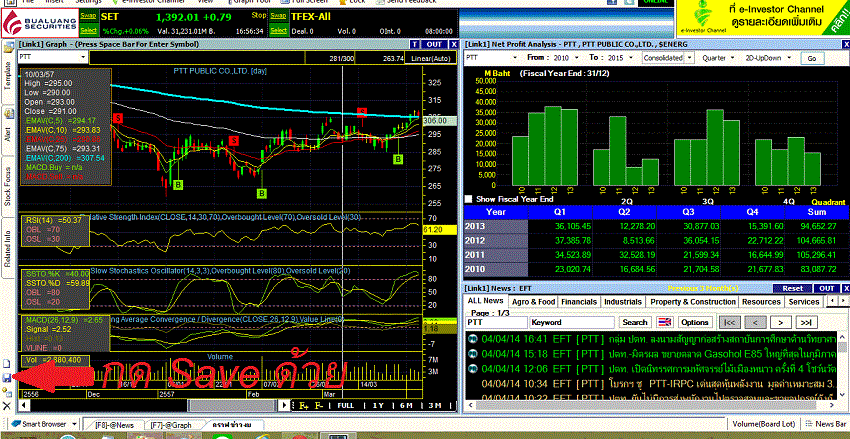Switch to Resources news tab

(762, 301)
